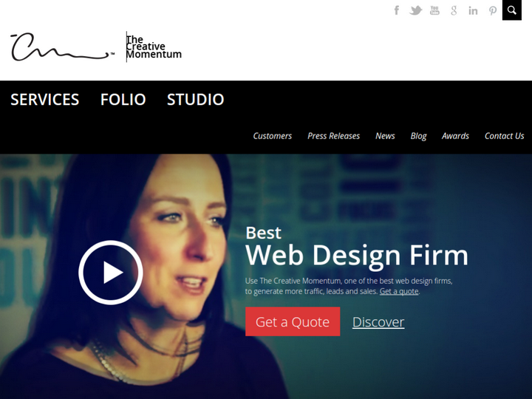Open the YouTube icon

[x=434, y=10]
